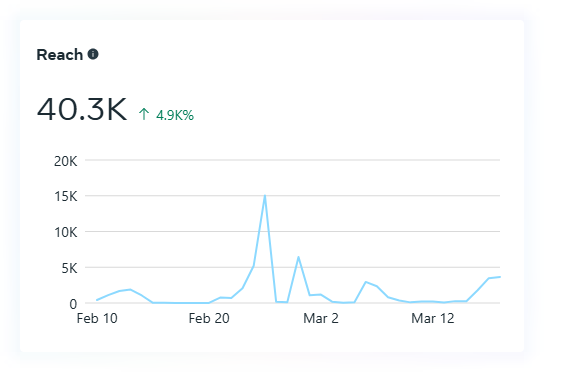Click the 10K y-axis label

click(65, 232)
